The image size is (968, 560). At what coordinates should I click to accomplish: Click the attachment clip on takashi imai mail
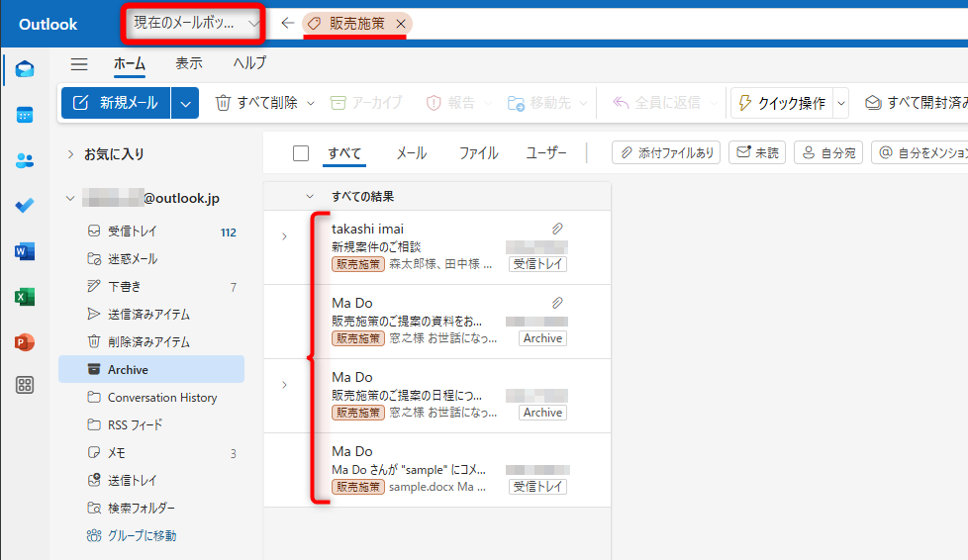point(557,230)
